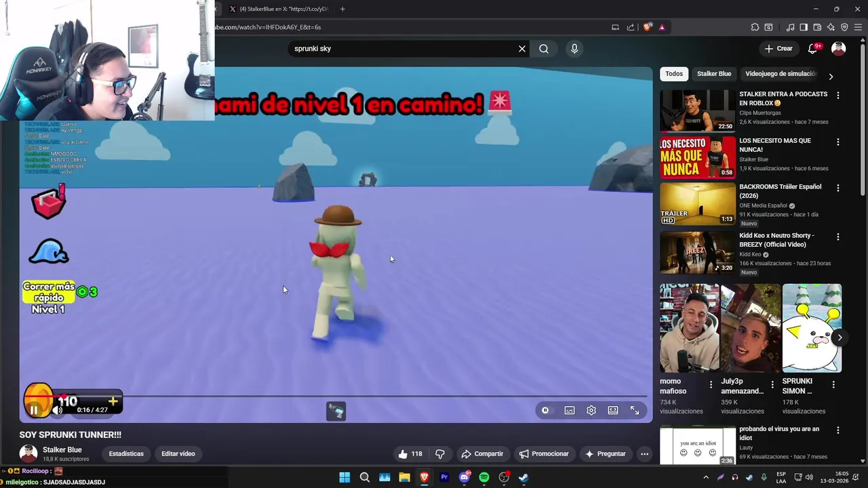
Task: Open the SPRUNKI SIMON short
Action: coord(812,328)
